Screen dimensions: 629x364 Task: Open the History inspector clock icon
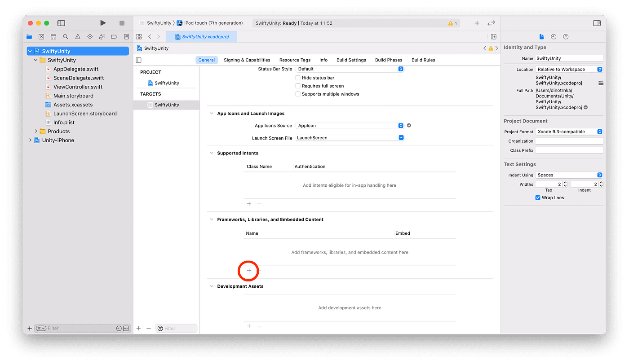554,37
